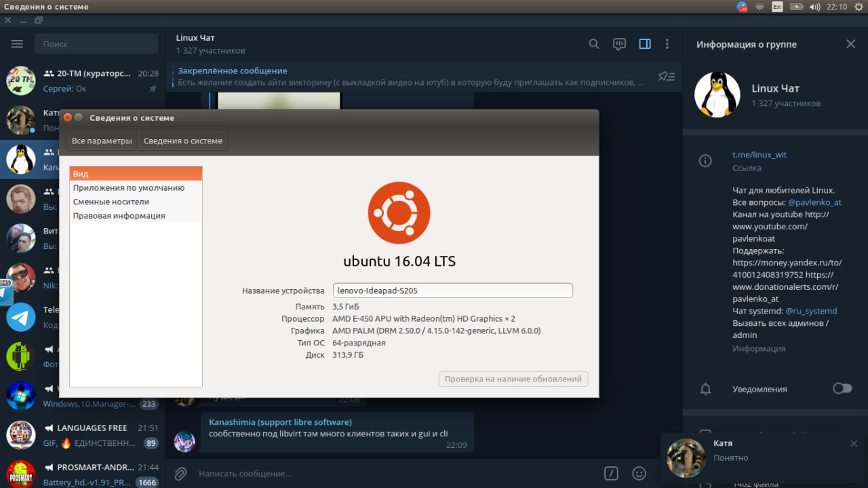The height and width of the screenshot is (488, 868).
Task: Close the group info panel with X
Action: pyautogui.click(x=850, y=44)
